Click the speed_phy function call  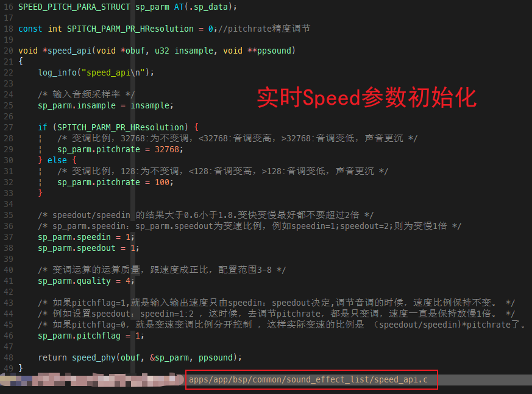tap(94, 357)
